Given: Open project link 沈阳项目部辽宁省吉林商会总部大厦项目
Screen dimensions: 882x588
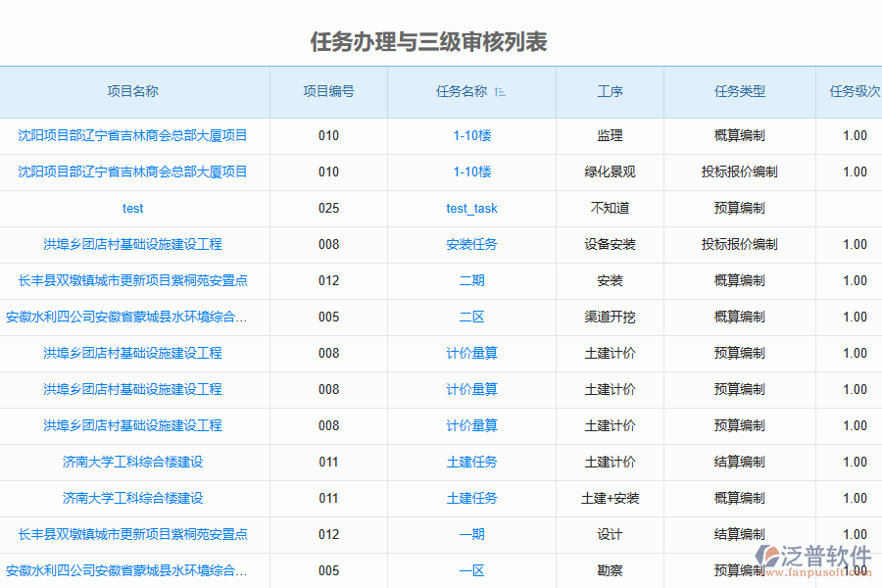Looking at the screenshot, I should (x=132, y=136).
